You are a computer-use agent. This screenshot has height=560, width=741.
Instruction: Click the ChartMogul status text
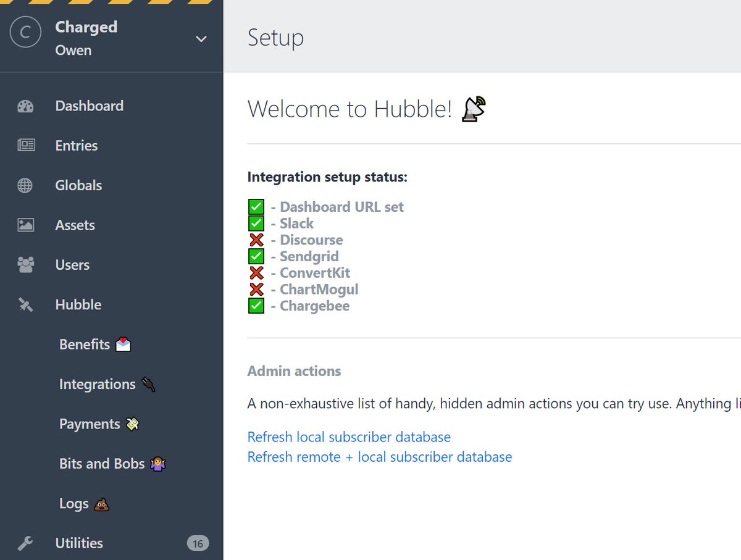(319, 290)
